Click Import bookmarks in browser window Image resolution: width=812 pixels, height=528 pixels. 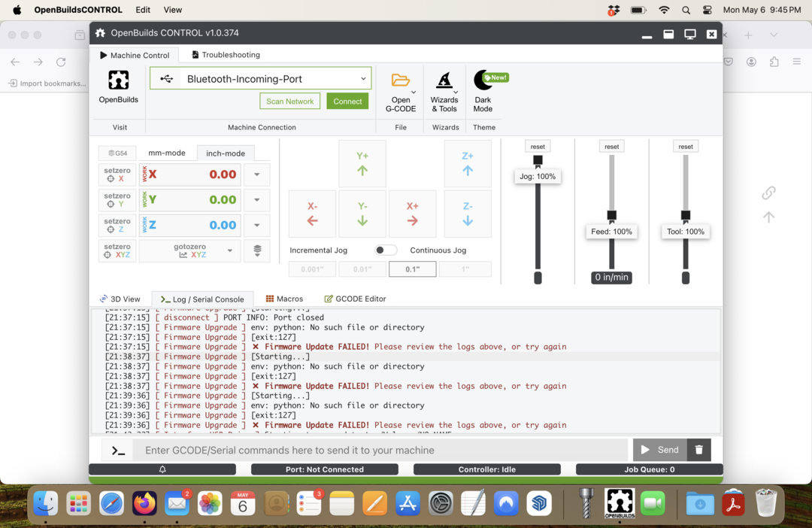click(47, 83)
